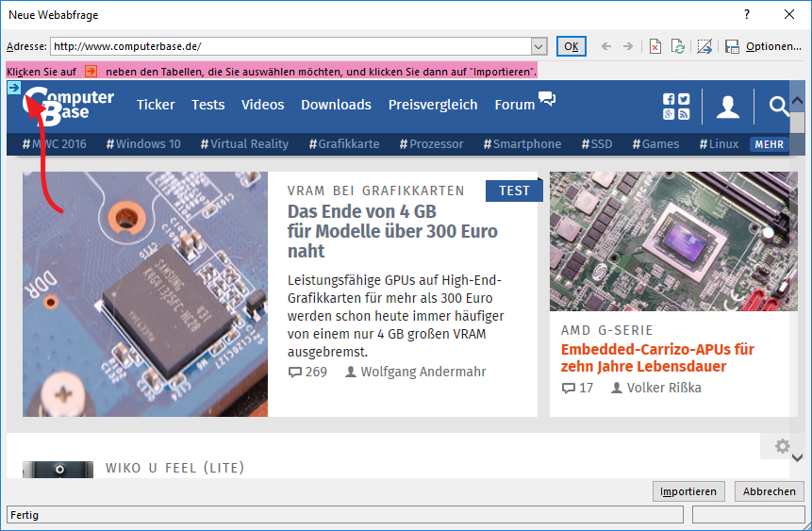Click the Twitter icon in header
This screenshot has height=531, width=812.
point(684,99)
